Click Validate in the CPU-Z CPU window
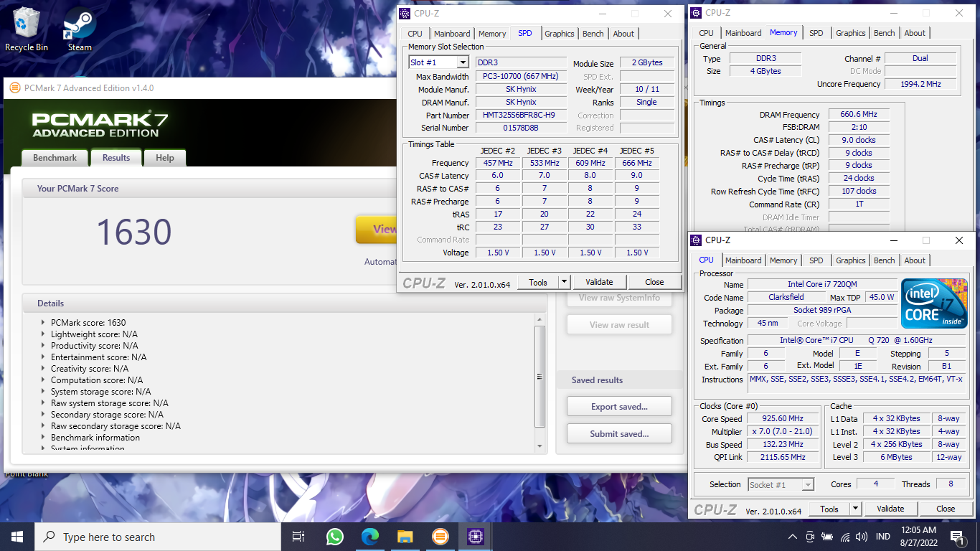Image resolution: width=980 pixels, height=551 pixels. [890, 509]
